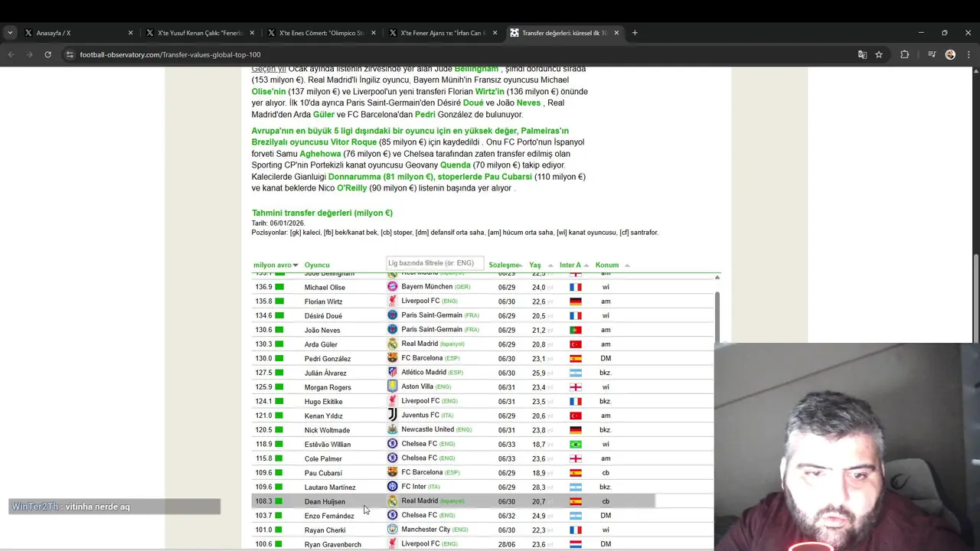Click Atlético Madrid logo in Julián Álvarez row
Image resolution: width=980 pixels, height=551 pixels.
[392, 372]
